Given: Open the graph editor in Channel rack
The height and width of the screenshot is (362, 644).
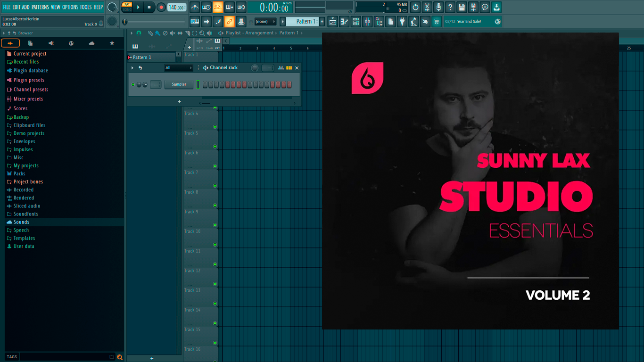Looking at the screenshot, I should pos(281,68).
